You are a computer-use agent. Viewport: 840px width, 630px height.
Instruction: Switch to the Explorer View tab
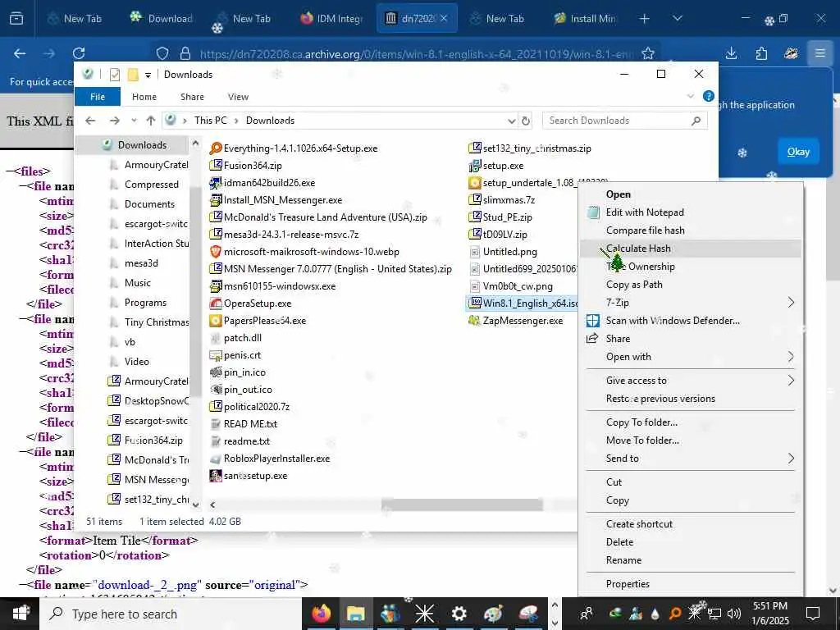click(x=238, y=97)
